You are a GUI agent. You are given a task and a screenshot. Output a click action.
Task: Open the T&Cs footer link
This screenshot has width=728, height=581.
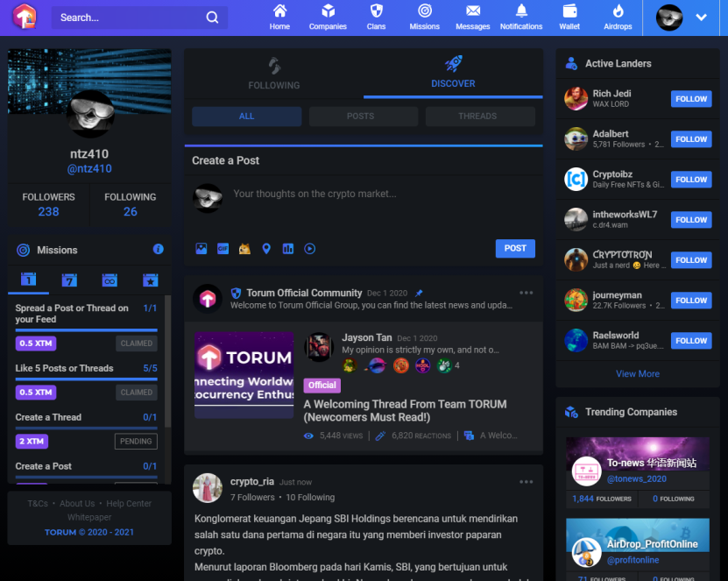point(38,503)
